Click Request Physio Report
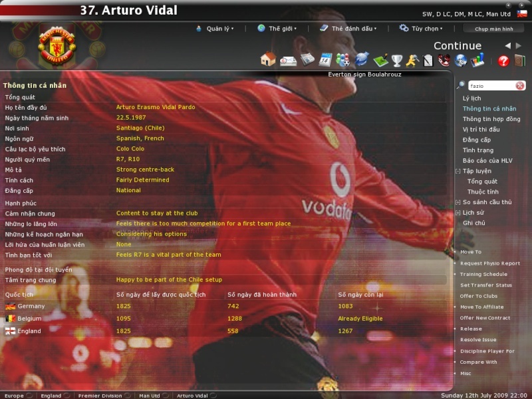 [x=490, y=263]
